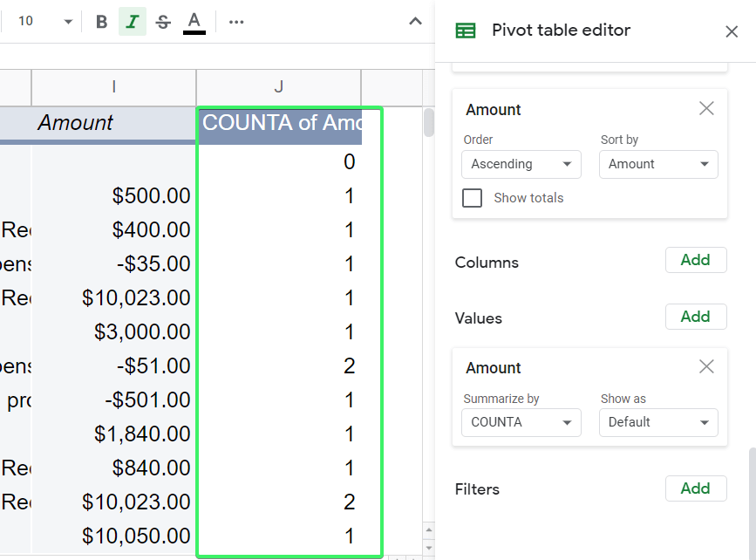Image resolution: width=756 pixels, height=560 pixels.
Task: Open the Summarize by COUNTA dropdown
Action: click(x=521, y=422)
